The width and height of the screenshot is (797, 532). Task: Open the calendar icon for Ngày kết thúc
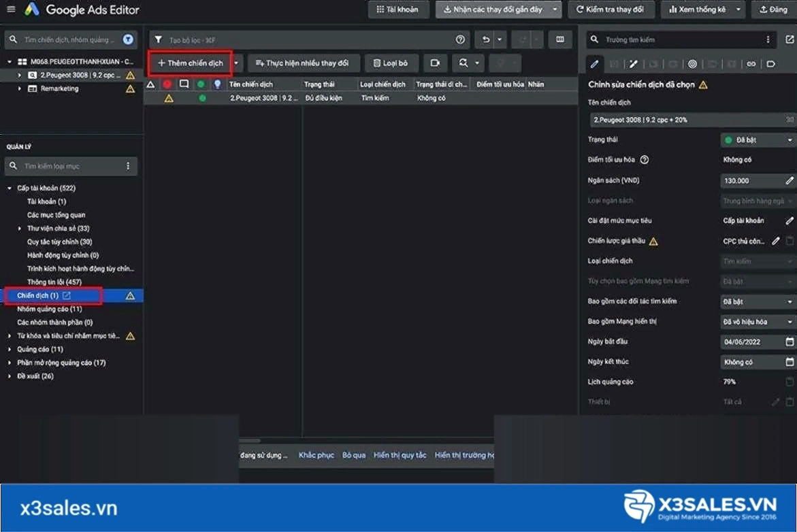tap(790, 362)
